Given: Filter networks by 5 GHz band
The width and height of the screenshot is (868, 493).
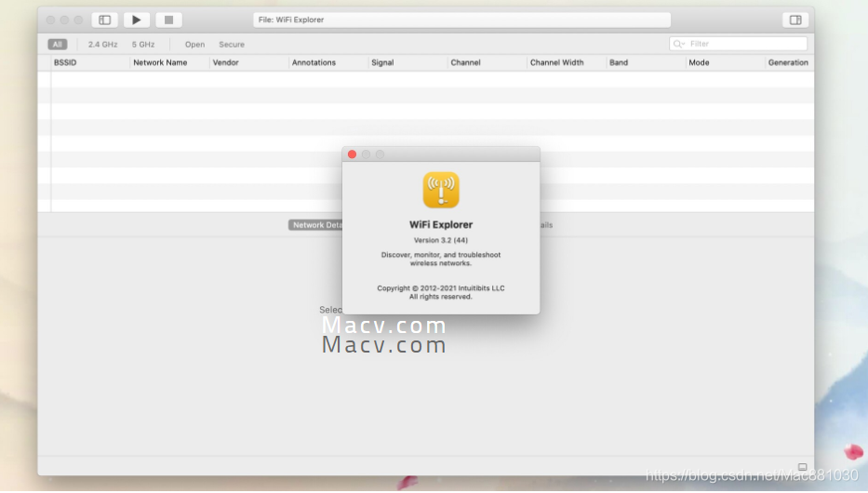Looking at the screenshot, I should 143,45.
